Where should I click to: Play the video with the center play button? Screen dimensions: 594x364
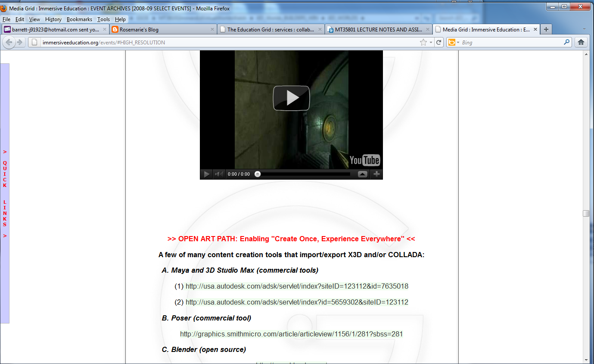pyautogui.click(x=291, y=98)
